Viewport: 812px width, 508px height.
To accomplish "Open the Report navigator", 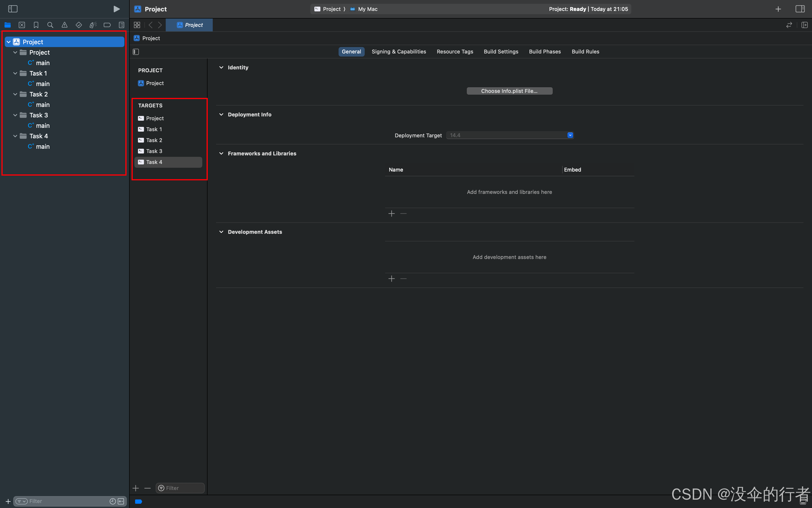I will tap(122, 25).
